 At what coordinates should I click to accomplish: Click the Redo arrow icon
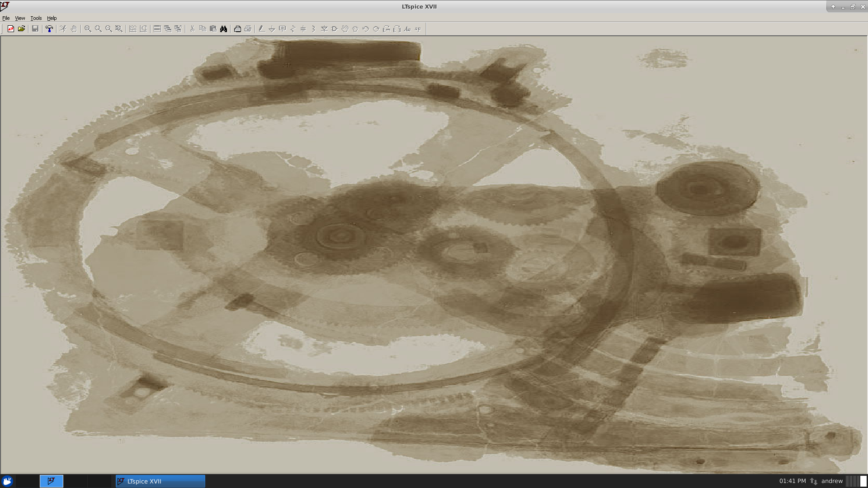[x=376, y=29]
